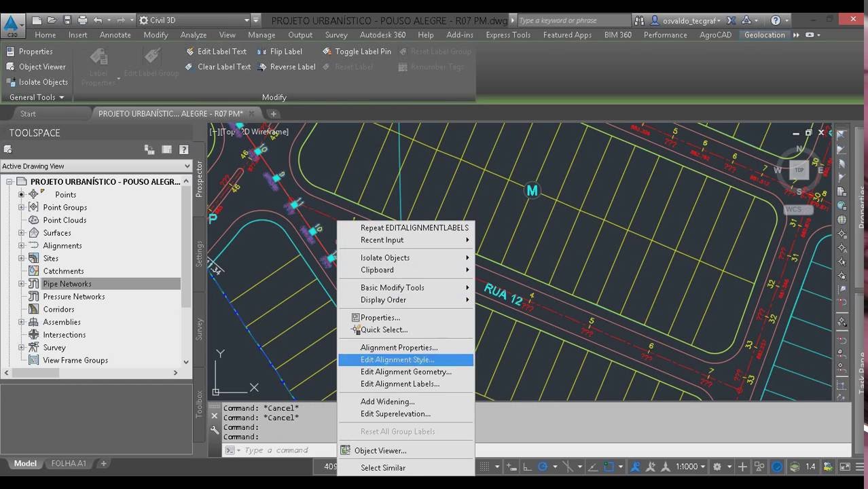
Task: Click the customization hamburger icon in status bar
Action: coord(861,467)
